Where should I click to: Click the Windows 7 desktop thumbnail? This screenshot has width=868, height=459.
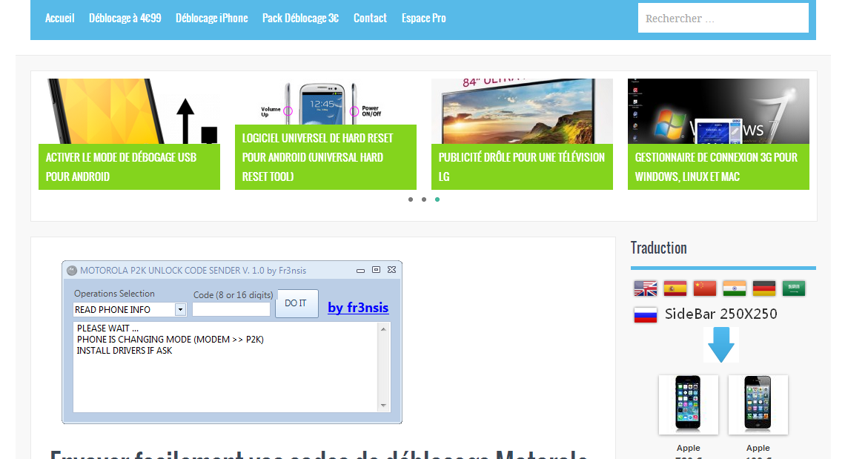click(718, 111)
